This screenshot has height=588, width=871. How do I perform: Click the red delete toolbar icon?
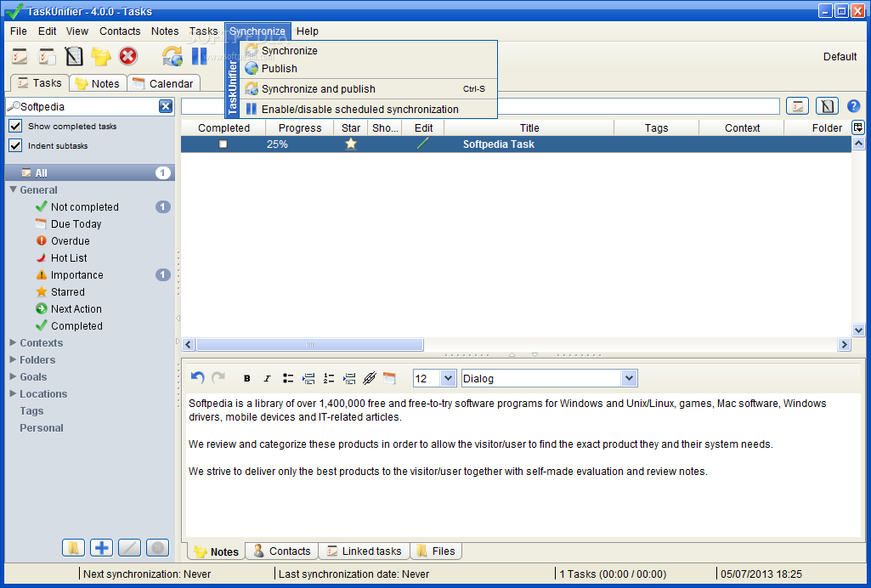[127, 56]
